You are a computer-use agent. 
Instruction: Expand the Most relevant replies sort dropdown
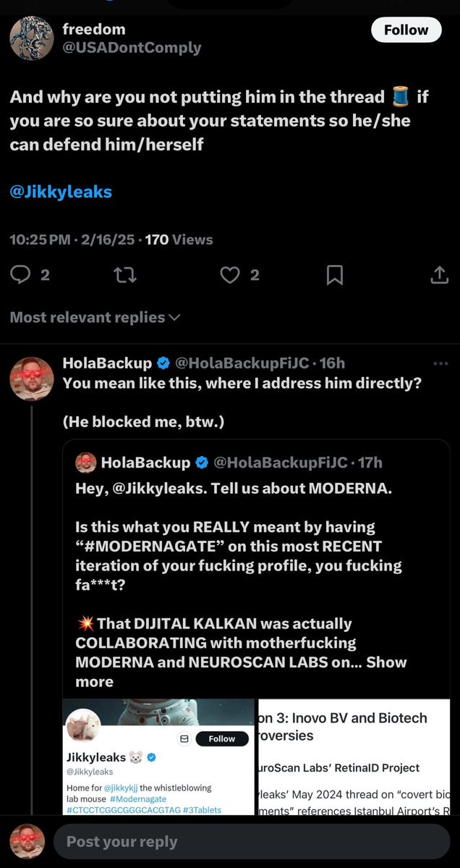pyautogui.click(x=95, y=317)
